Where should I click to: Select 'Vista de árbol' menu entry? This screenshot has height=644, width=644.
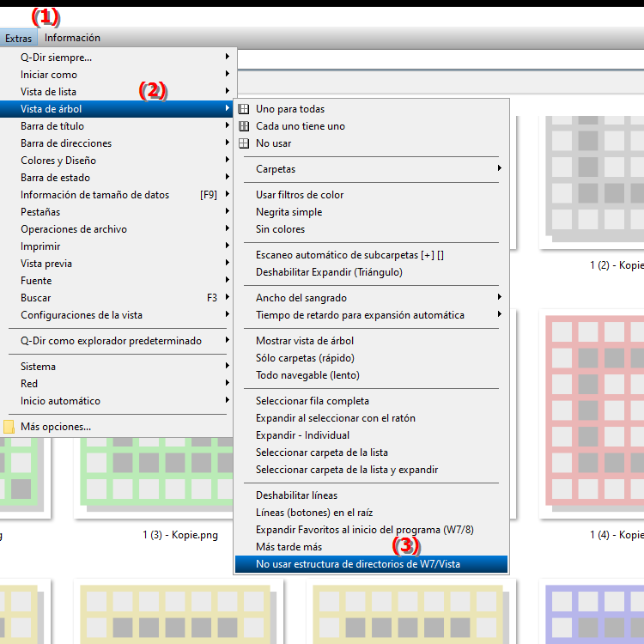117,109
